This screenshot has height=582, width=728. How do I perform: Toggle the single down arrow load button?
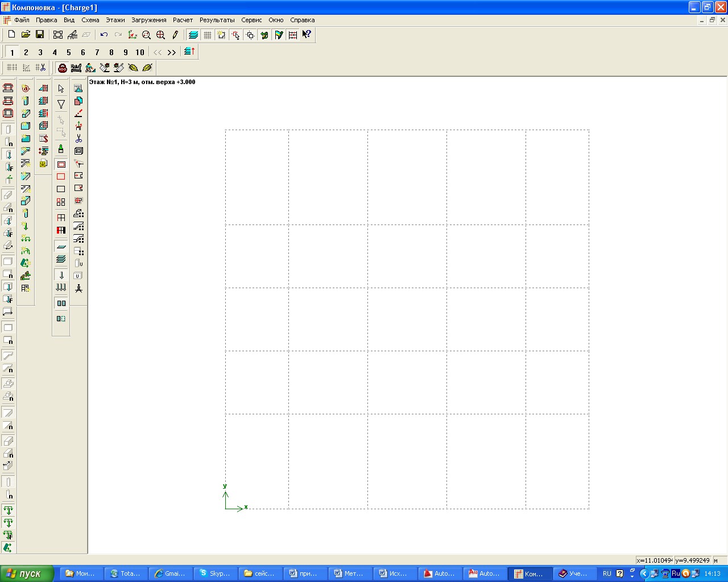tap(61, 275)
